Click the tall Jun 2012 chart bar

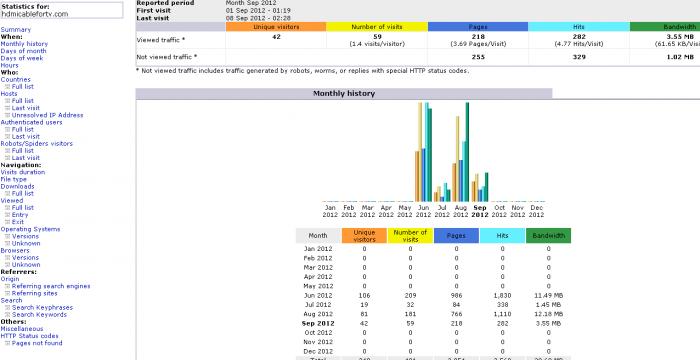pyautogui.click(x=420, y=152)
